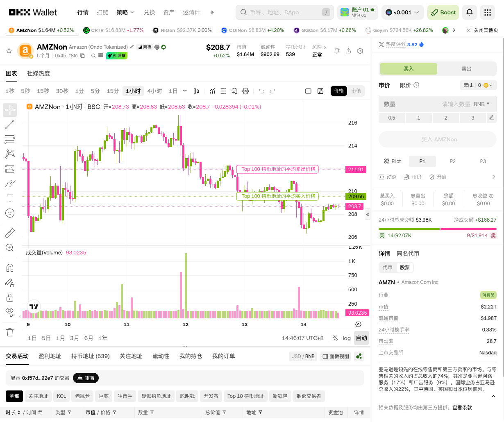Select the crosshair cursor tool

(x=10, y=110)
